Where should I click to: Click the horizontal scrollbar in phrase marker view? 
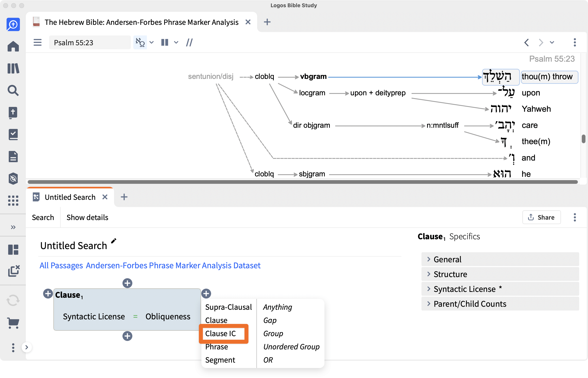pyautogui.click(x=303, y=182)
